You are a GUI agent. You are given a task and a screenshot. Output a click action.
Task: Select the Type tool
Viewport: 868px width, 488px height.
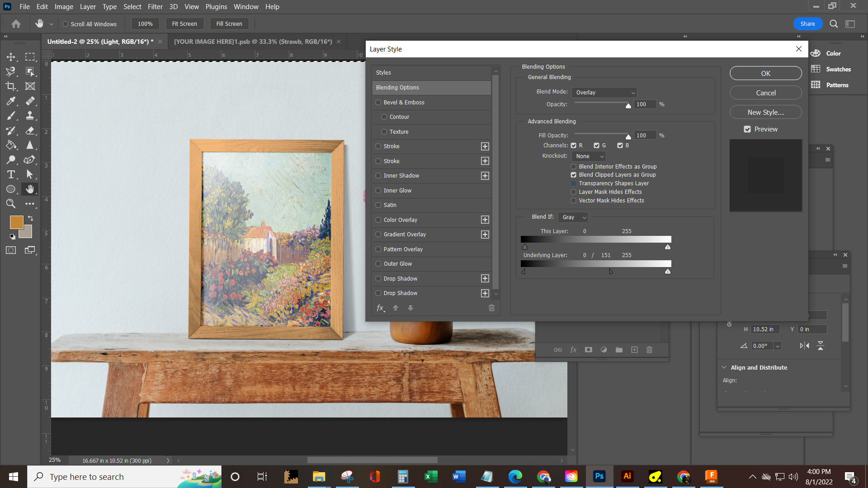point(11,174)
